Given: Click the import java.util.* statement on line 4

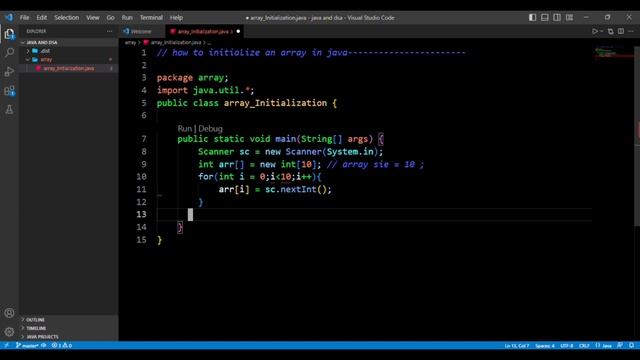Looking at the screenshot, I should pos(205,90).
